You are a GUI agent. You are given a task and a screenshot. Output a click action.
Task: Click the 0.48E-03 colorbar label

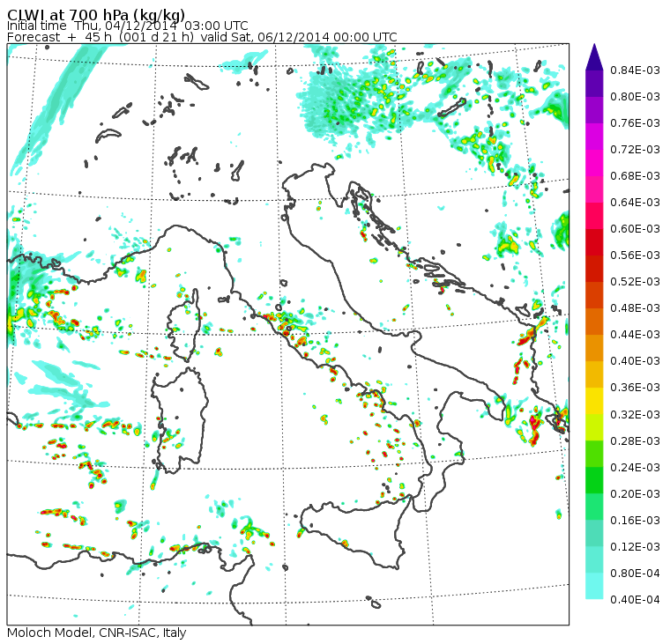click(635, 308)
